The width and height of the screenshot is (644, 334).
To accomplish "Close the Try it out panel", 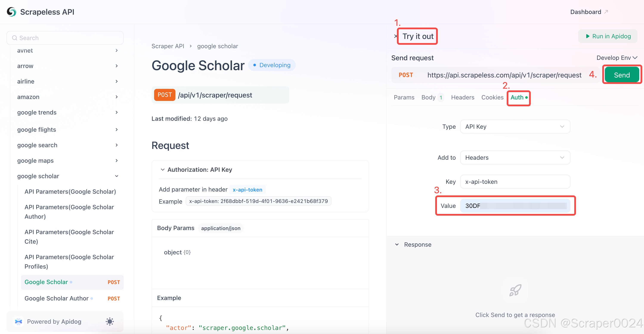I will [x=395, y=36].
